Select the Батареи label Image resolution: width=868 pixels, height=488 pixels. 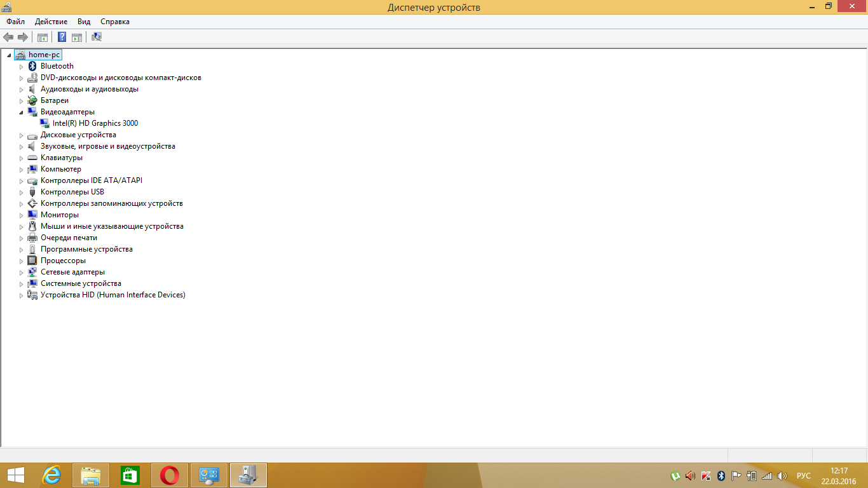coord(55,100)
